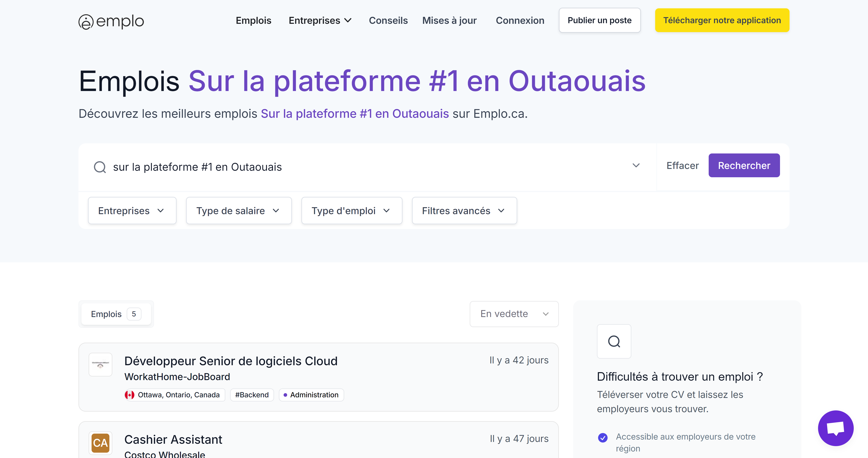Click the Administration category tag
The width and height of the screenshot is (868, 458).
(311, 395)
